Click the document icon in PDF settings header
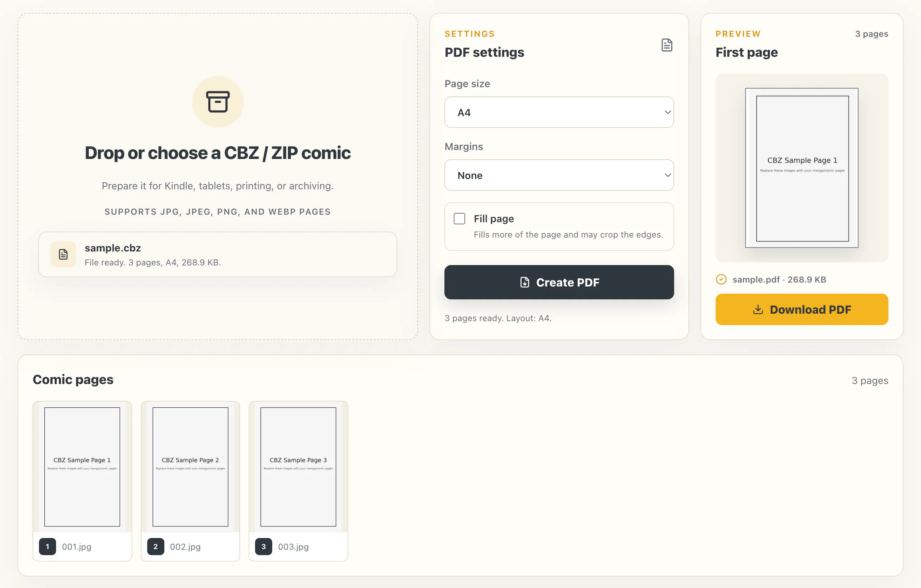This screenshot has height=588, width=921. (x=667, y=45)
